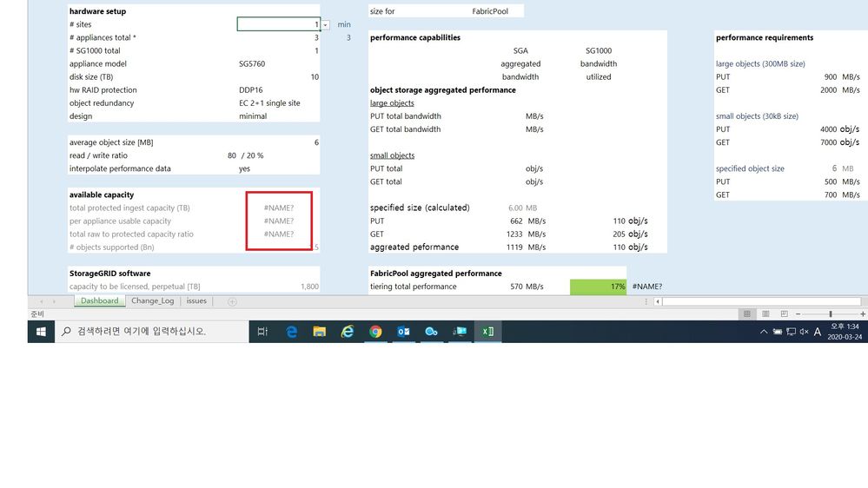Viewport: 868px width, 488px height.
Task: Select the Page Break Preview button
Action: (784, 313)
